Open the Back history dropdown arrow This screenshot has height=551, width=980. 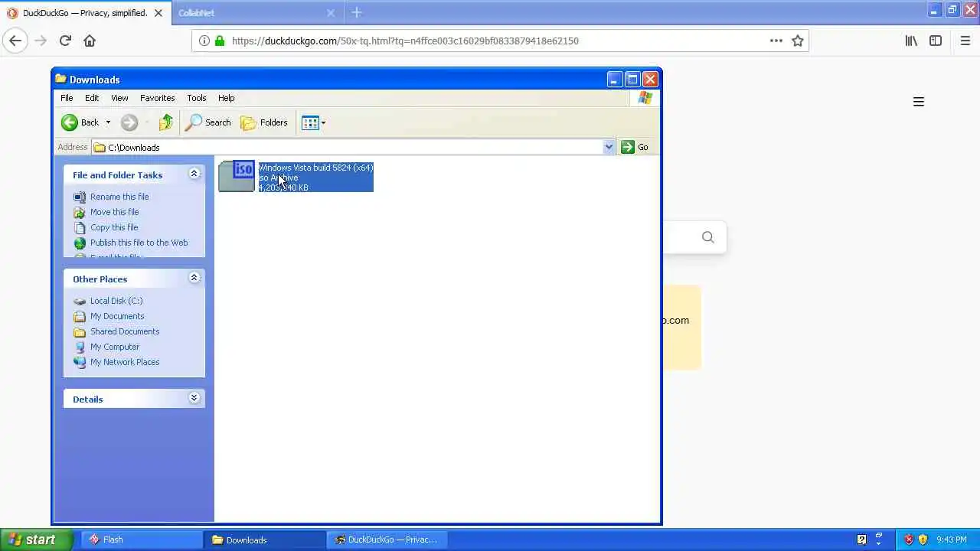(x=108, y=122)
